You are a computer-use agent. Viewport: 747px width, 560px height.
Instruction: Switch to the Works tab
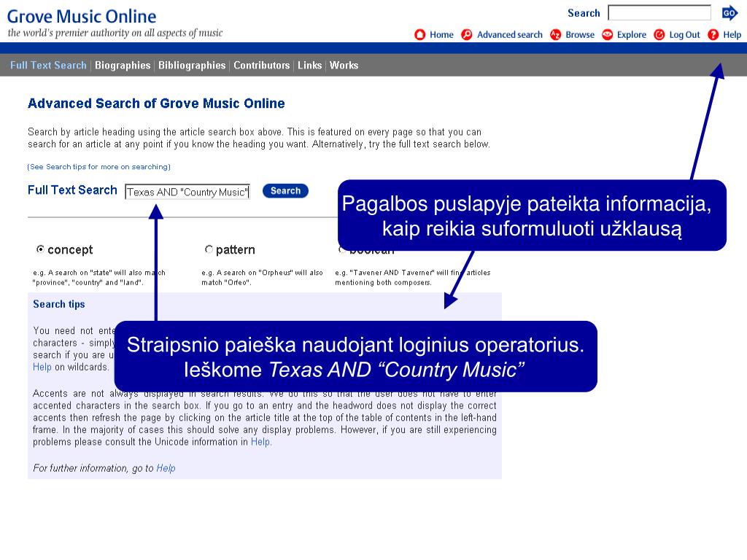click(344, 65)
